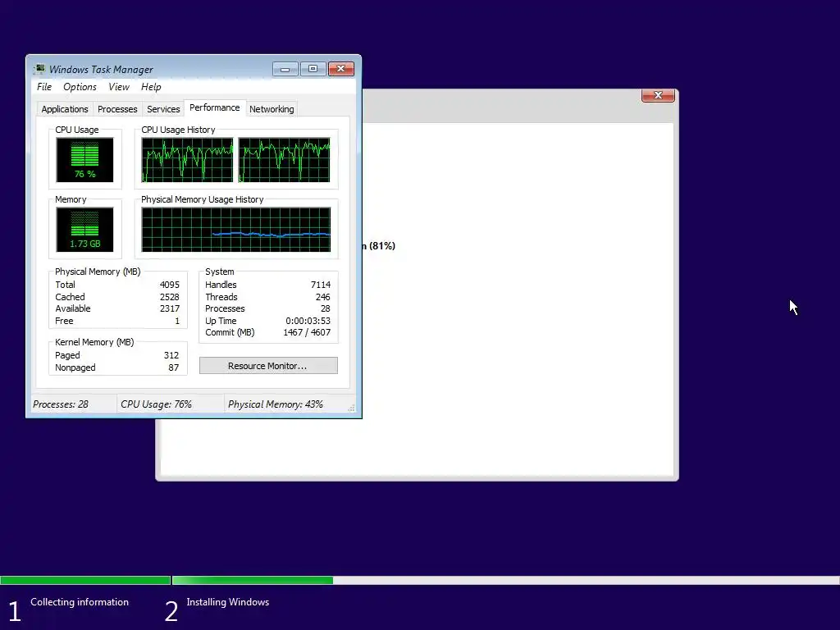The image size is (840, 630).
Task: Switch to the Processes tab
Action: pyautogui.click(x=117, y=109)
